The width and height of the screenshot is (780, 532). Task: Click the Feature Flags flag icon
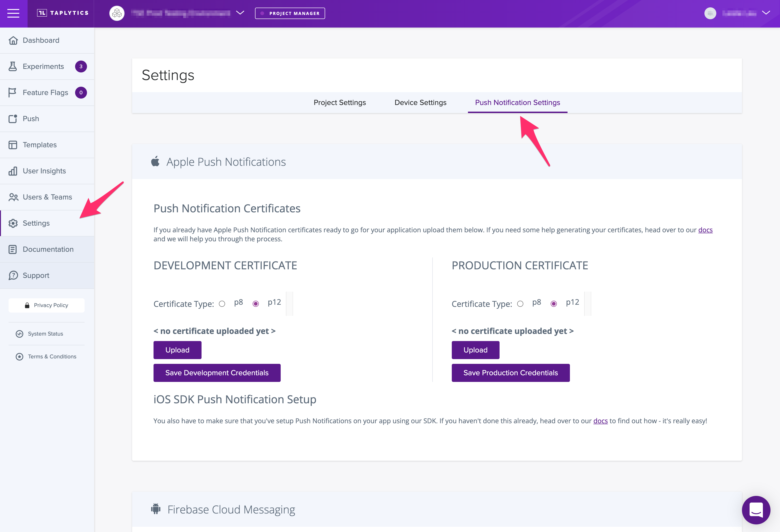12,92
